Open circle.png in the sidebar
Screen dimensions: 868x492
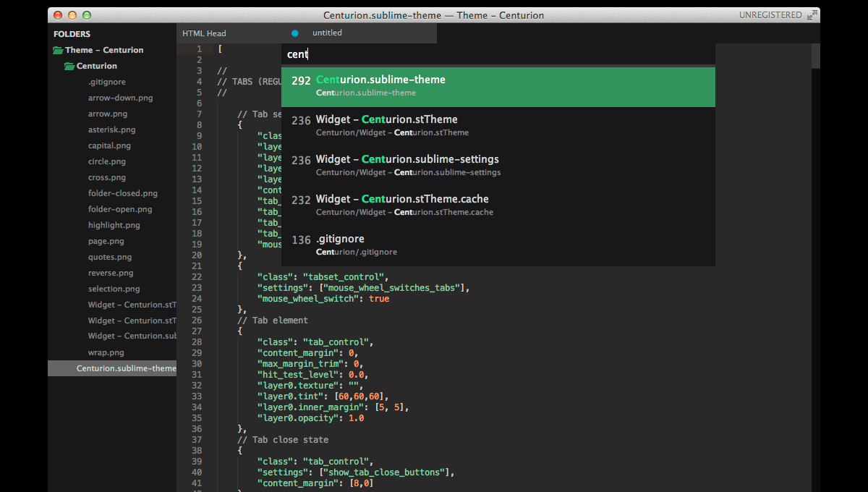point(107,161)
